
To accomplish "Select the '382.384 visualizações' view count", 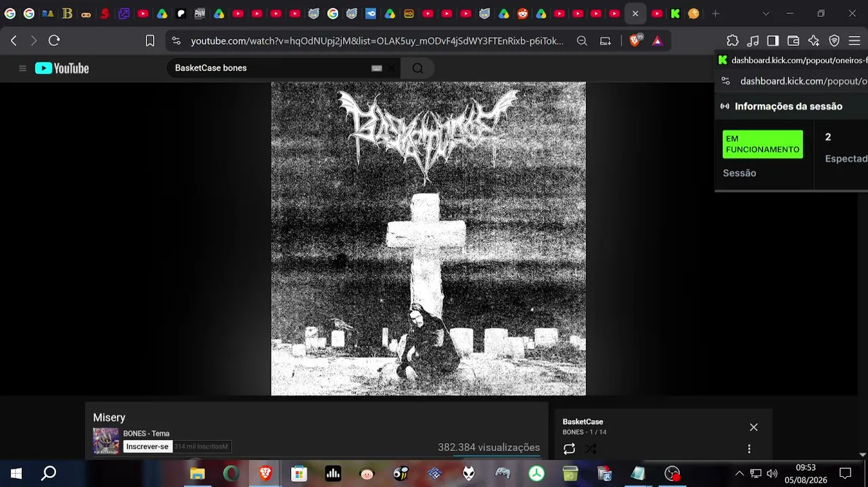I will coord(488,447).
